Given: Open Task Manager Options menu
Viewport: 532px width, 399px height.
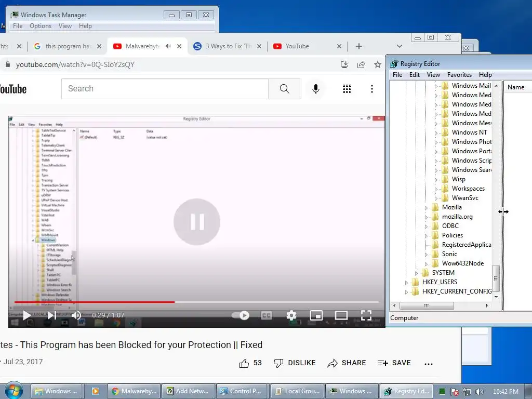Looking at the screenshot, I should 41,26.
